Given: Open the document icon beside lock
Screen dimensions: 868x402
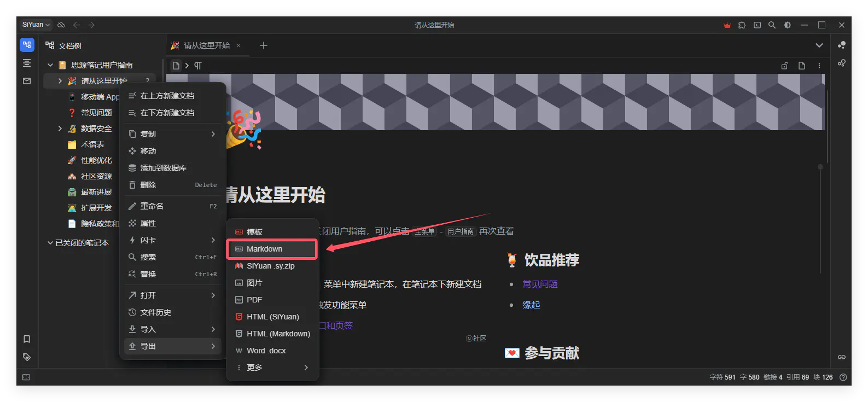Looking at the screenshot, I should [802, 66].
